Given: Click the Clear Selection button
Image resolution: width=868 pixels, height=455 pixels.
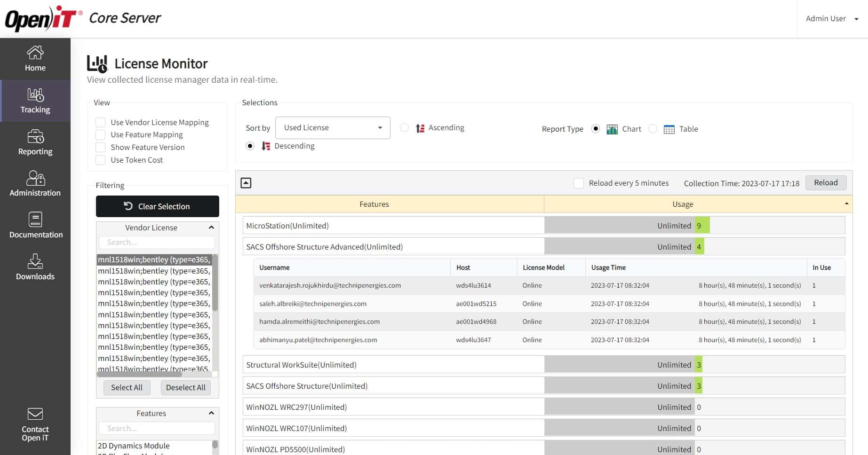Looking at the screenshot, I should (158, 206).
